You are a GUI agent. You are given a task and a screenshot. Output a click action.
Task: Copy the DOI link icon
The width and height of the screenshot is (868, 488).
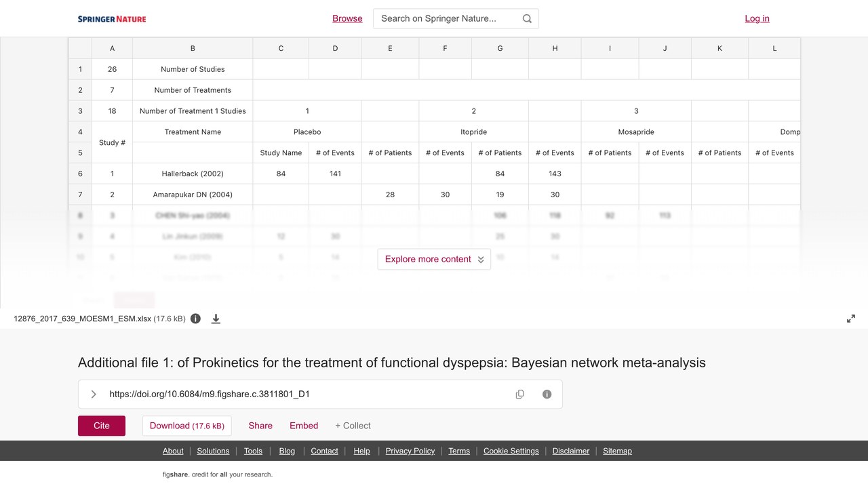[x=520, y=394]
